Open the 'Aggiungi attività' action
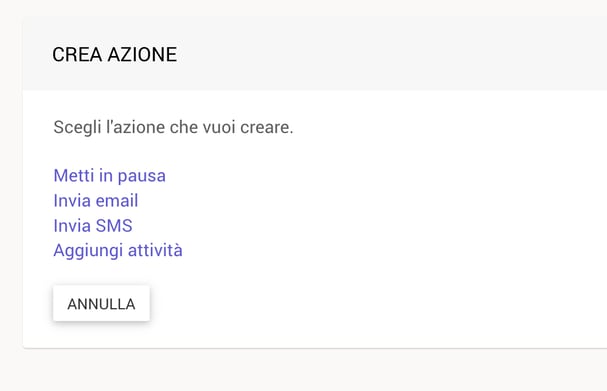 tap(118, 250)
